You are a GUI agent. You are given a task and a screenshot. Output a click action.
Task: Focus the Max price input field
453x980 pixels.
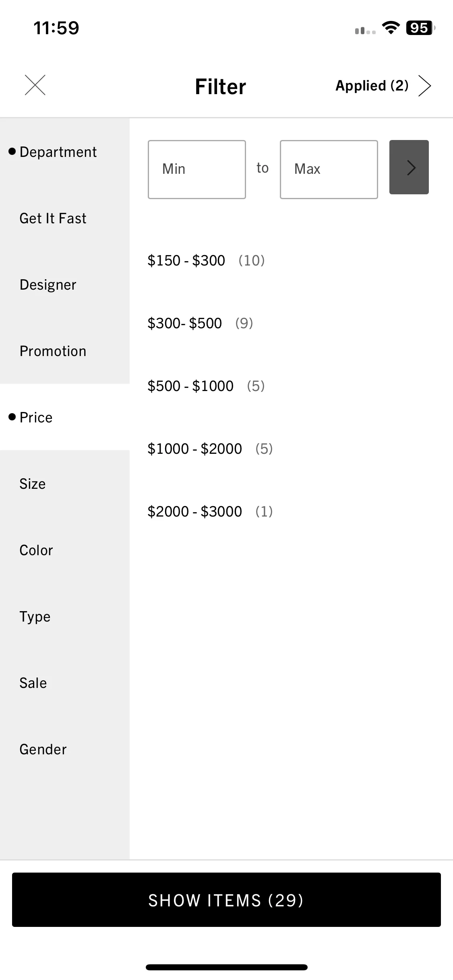[x=329, y=169]
